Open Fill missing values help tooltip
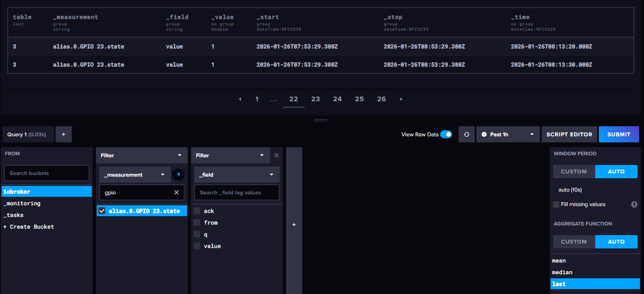The width and height of the screenshot is (644, 294). (x=634, y=204)
